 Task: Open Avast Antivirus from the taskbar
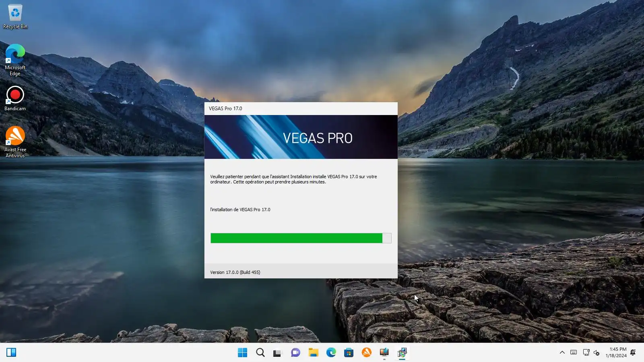tap(367, 353)
